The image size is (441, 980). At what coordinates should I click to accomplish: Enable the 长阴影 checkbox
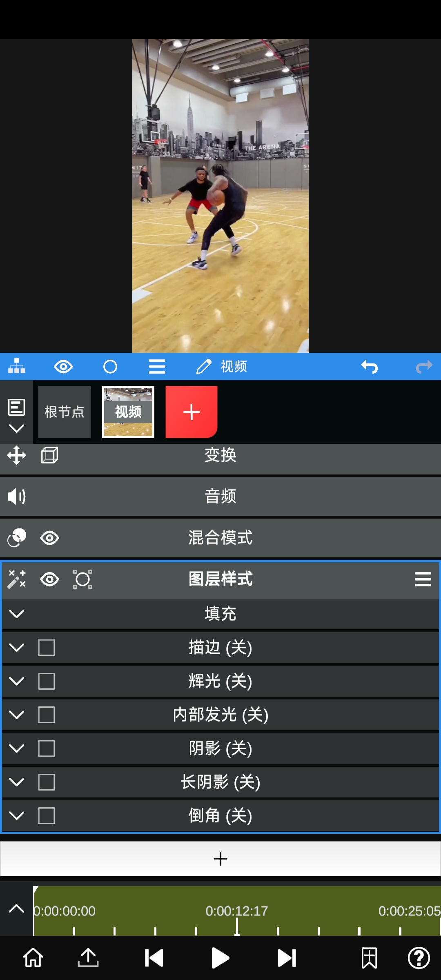(47, 782)
